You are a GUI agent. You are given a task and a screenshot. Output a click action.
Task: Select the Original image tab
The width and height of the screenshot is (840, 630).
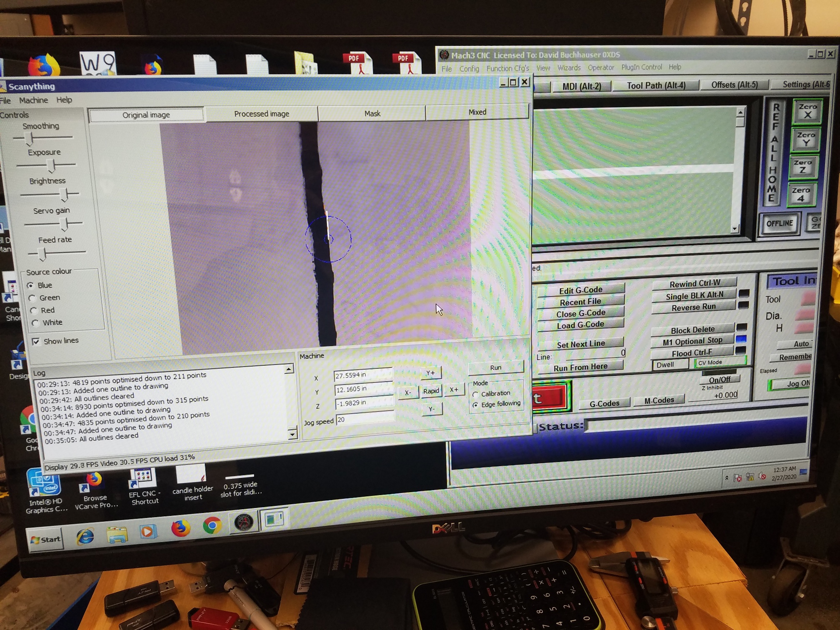point(146,115)
